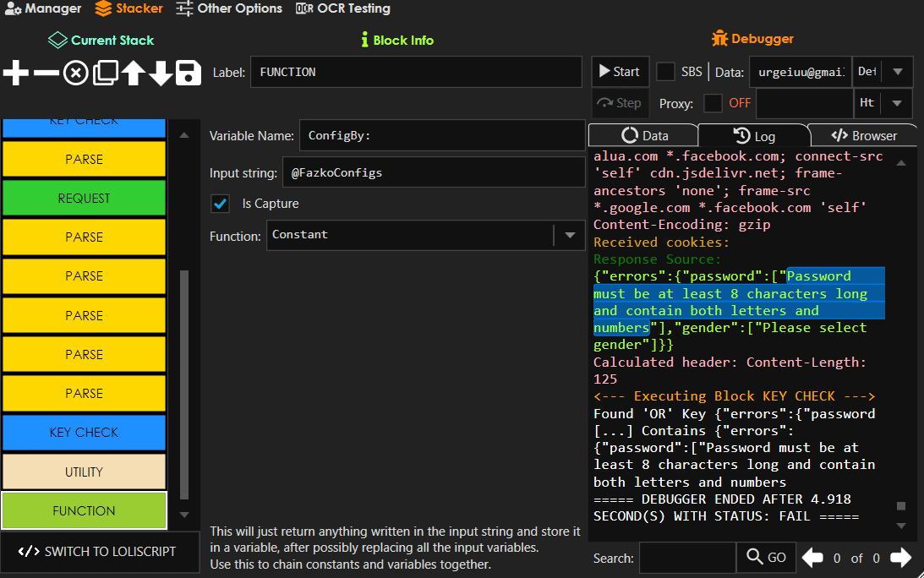Start the debugger

tap(620, 71)
